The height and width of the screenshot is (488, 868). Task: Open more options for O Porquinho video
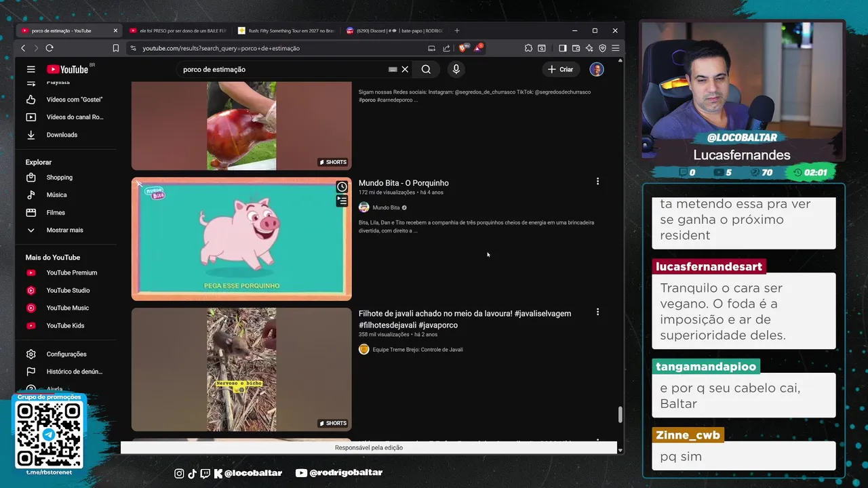tap(597, 182)
